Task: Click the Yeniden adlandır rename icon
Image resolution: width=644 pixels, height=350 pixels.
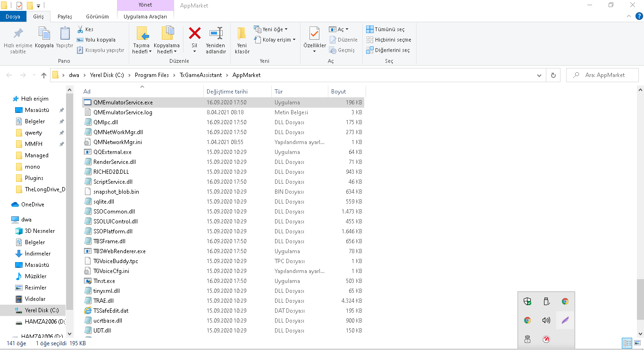Action: click(216, 33)
